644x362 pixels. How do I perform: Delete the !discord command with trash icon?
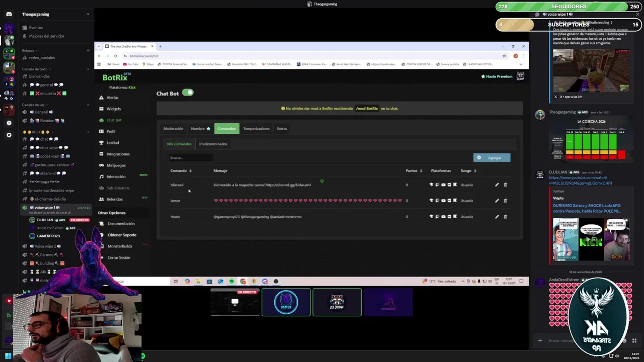tap(505, 185)
